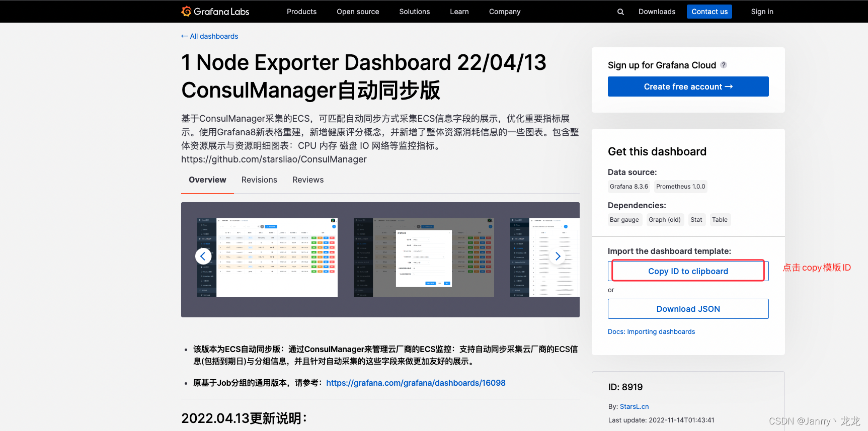Image resolution: width=868 pixels, height=431 pixels.
Task: Click the ID: 8919 text
Action: click(x=625, y=387)
